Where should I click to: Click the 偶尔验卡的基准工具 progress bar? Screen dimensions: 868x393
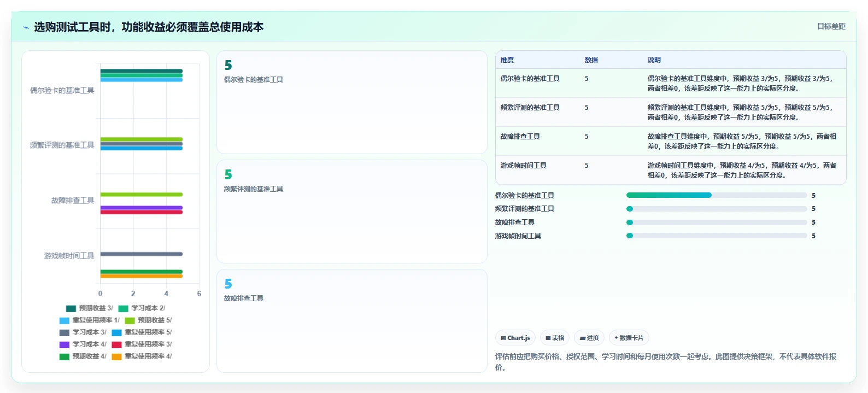click(x=717, y=195)
